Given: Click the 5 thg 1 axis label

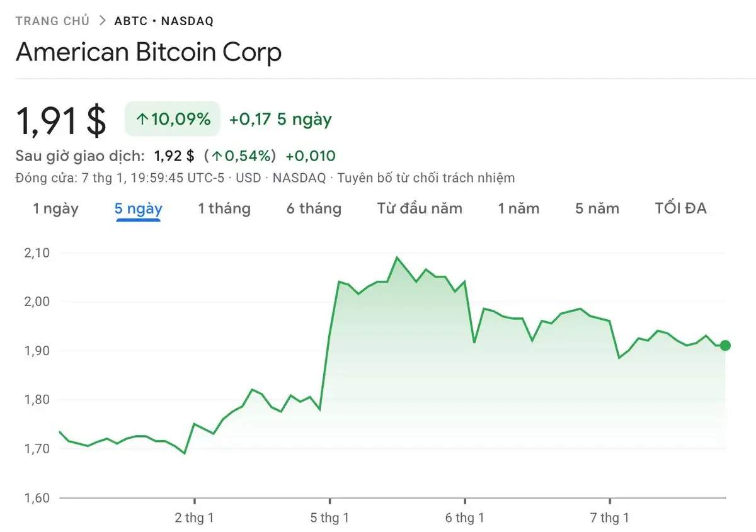Looking at the screenshot, I should [x=329, y=518].
